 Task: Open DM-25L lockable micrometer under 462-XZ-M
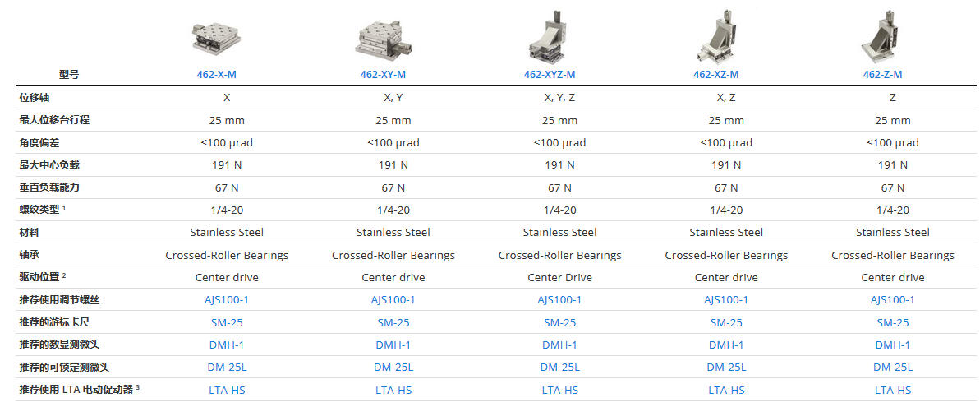pos(726,368)
